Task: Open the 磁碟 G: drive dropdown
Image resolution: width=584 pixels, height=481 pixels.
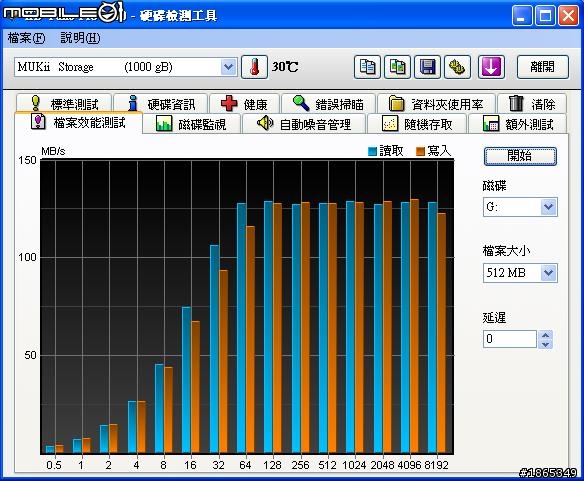Action: 548,207
